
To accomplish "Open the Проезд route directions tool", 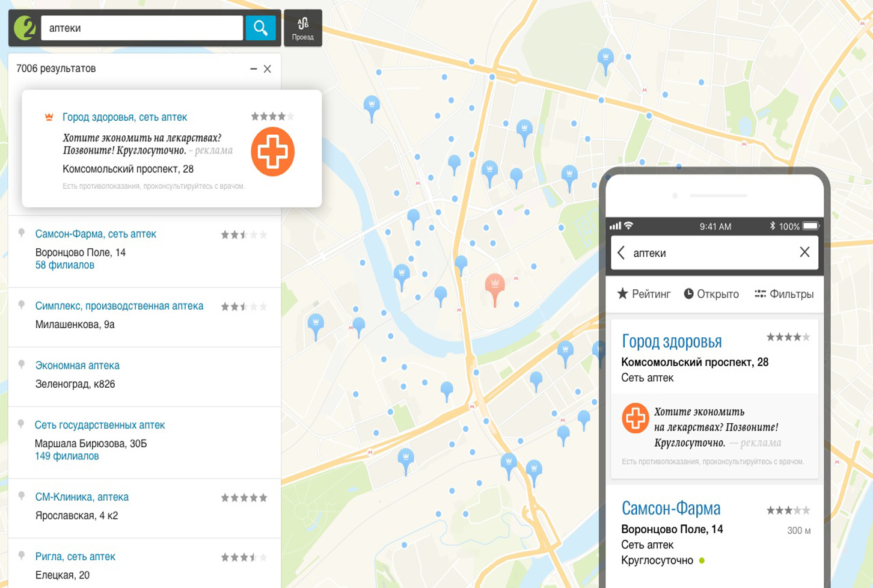I will point(302,28).
